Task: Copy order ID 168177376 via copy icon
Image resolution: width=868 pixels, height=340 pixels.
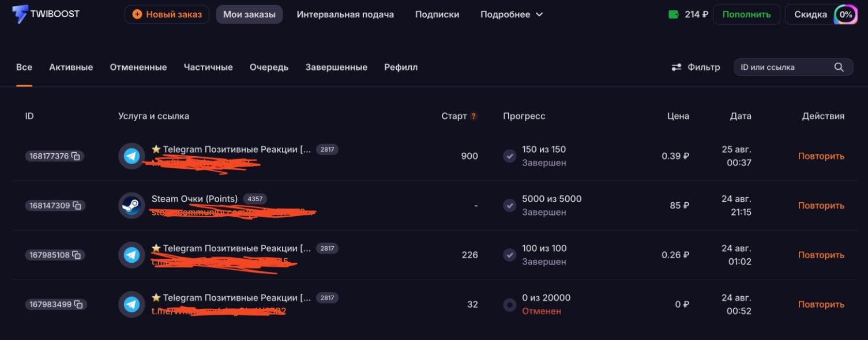Action: click(76, 156)
